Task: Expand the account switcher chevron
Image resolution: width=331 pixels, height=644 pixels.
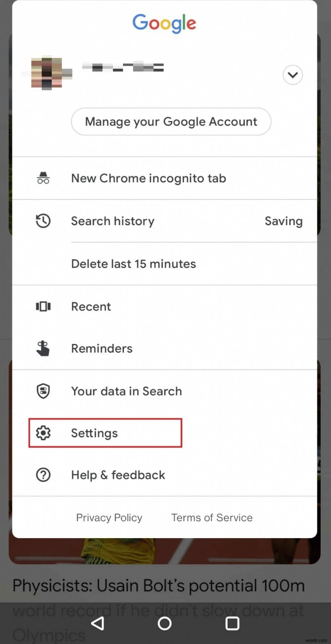Action: 293,75
